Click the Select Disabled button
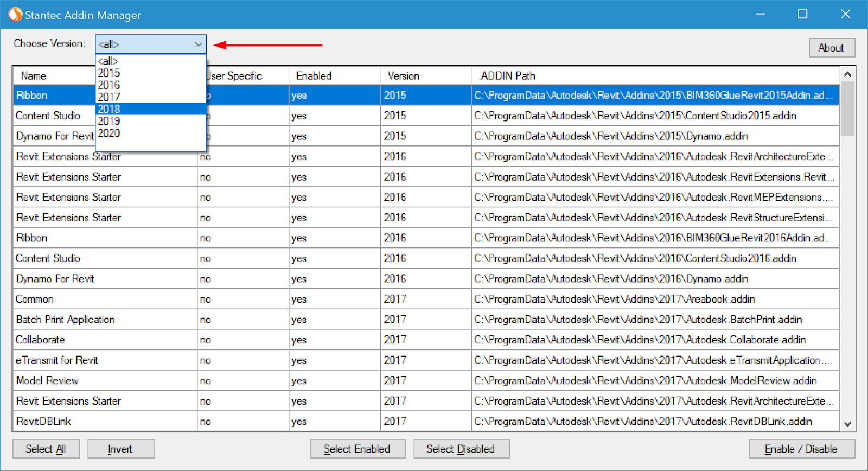Viewport: 868px width, 471px height. [x=461, y=449]
